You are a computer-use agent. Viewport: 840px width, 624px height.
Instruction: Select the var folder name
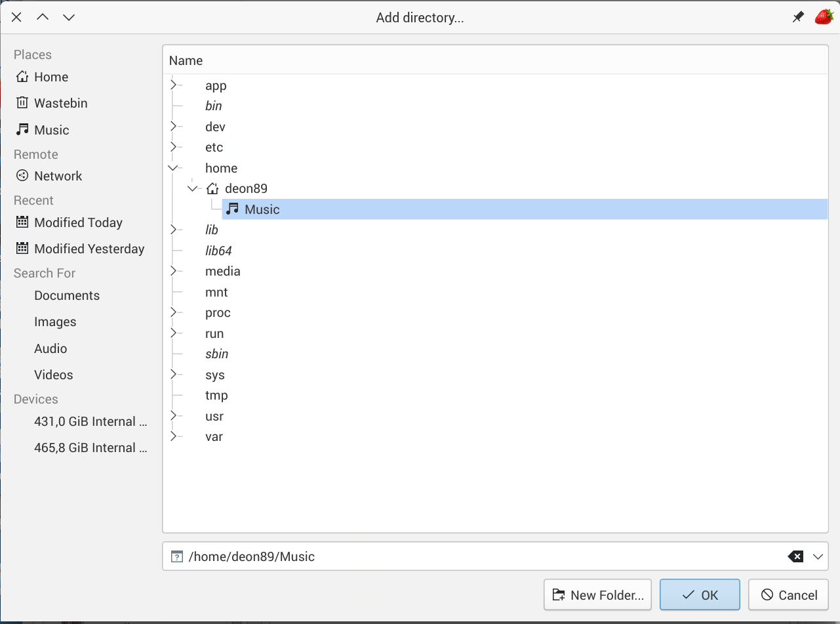click(214, 436)
